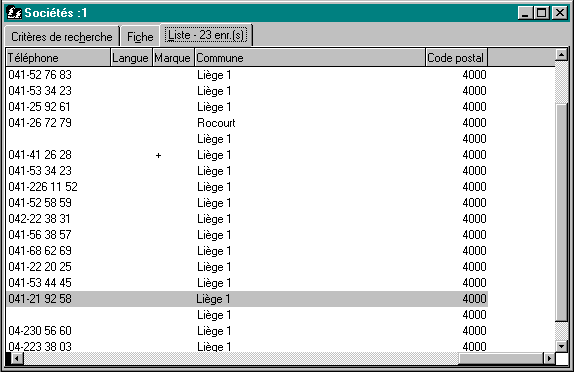Select the row with phone 042-22 38 31
This screenshot has height=372, width=574.
pos(247,219)
